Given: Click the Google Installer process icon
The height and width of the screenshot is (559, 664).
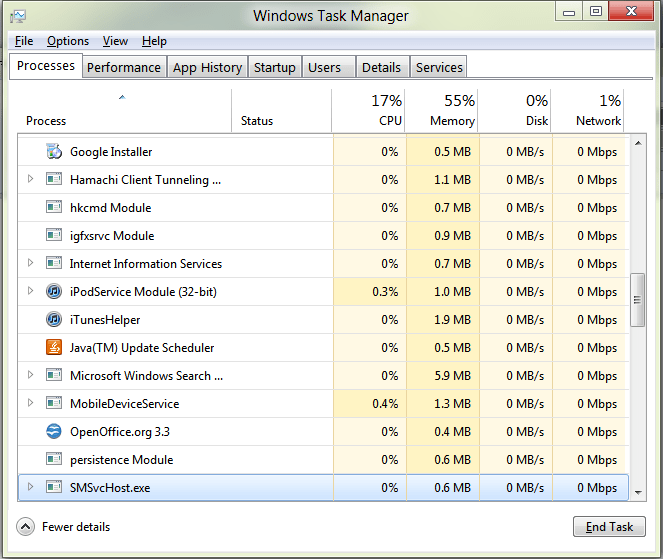Looking at the screenshot, I should 54,151.
